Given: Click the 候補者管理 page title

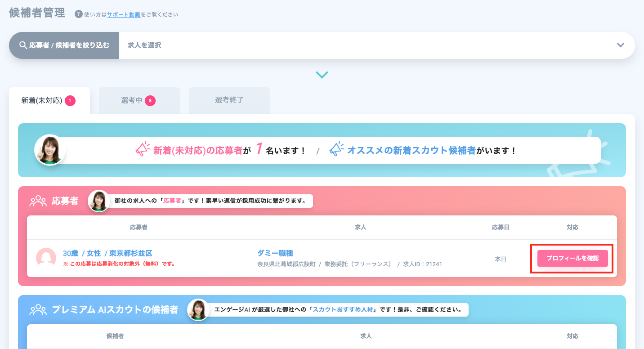Looking at the screenshot, I should tap(37, 13).
